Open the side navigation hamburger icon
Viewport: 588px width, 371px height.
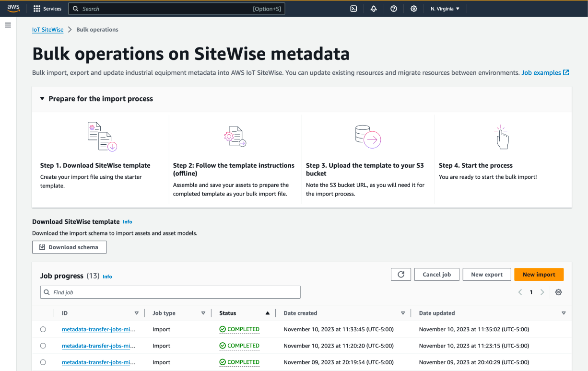pyautogui.click(x=8, y=25)
